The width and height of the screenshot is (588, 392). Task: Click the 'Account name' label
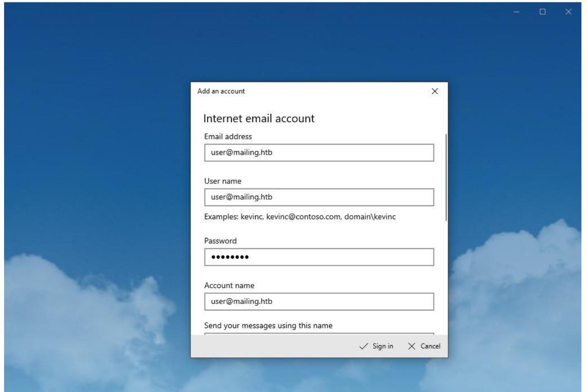coord(229,286)
